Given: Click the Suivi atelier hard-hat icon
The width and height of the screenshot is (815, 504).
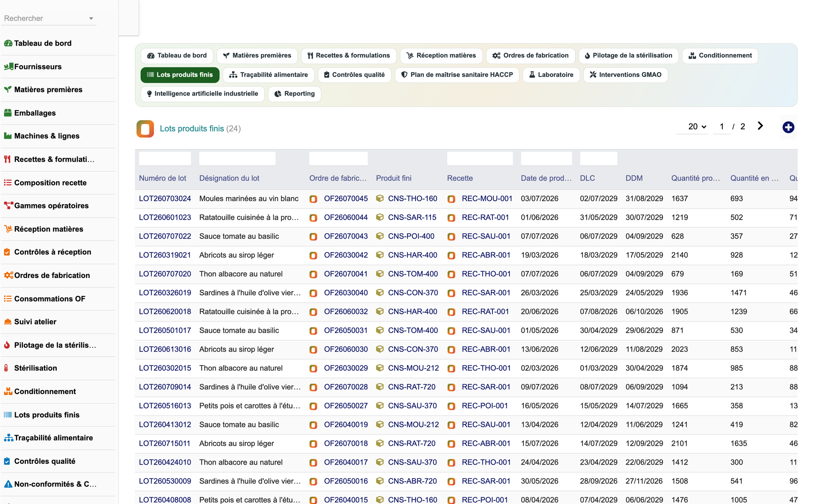Looking at the screenshot, I should coord(8,322).
